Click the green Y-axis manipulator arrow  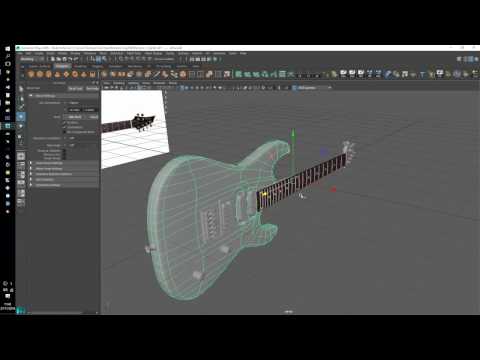[x=293, y=134]
